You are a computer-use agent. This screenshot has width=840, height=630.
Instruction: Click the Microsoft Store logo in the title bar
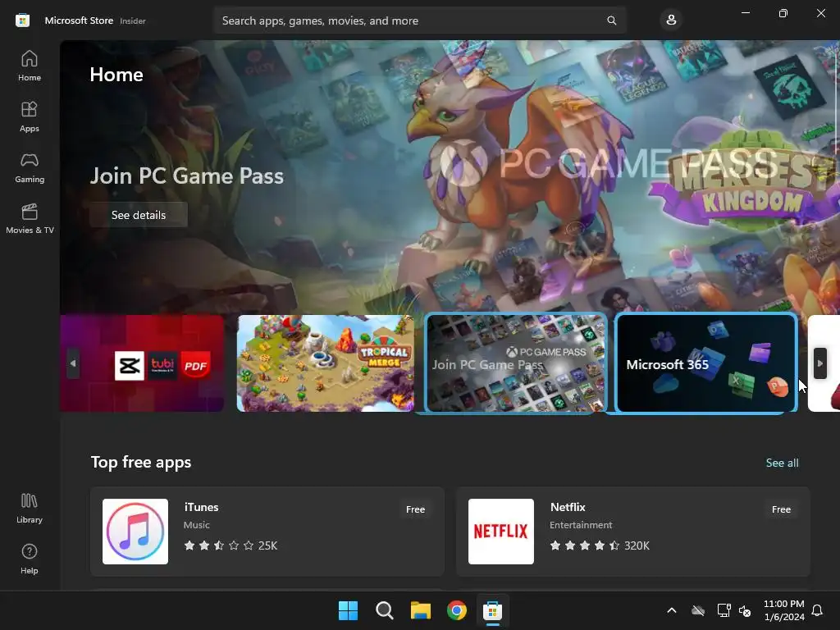coord(22,21)
